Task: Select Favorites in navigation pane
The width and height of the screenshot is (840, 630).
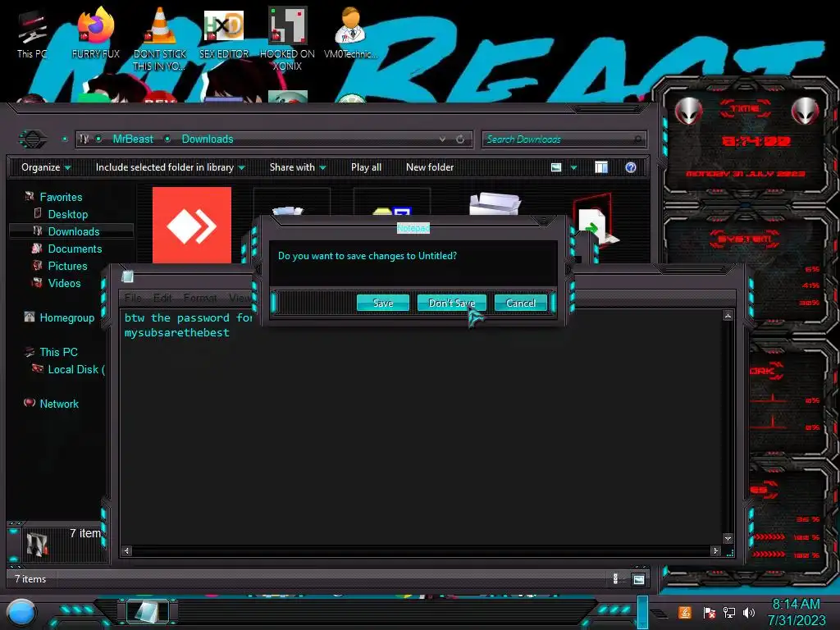Action: 61,197
